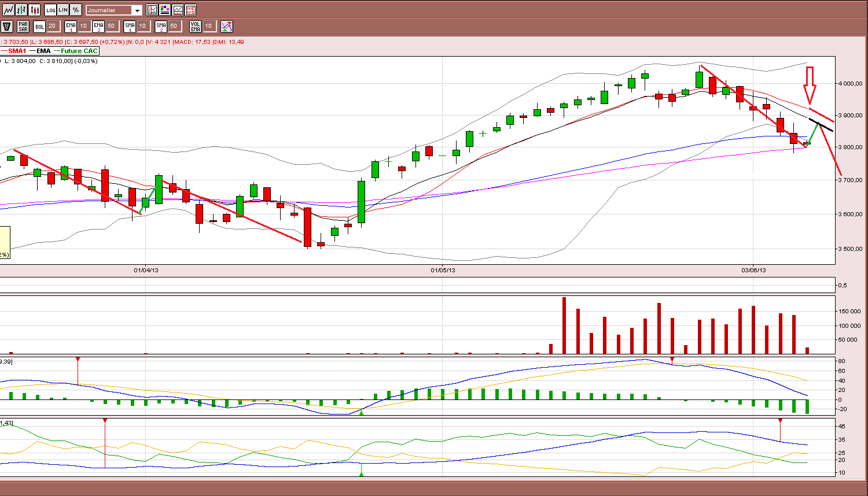Open the Journalier period dropdown
The height and width of the screenshot is (496, 868).
(114, 10)
